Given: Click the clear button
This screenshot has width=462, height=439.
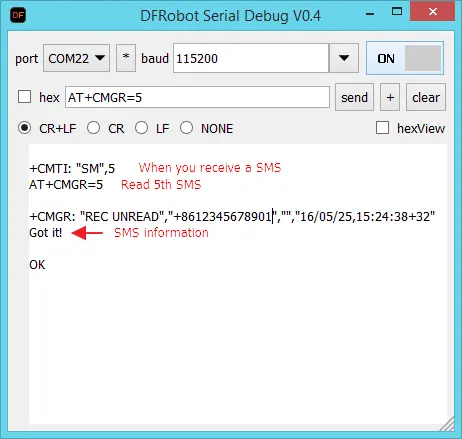Looking at the screenshot, I should point(426,97).
